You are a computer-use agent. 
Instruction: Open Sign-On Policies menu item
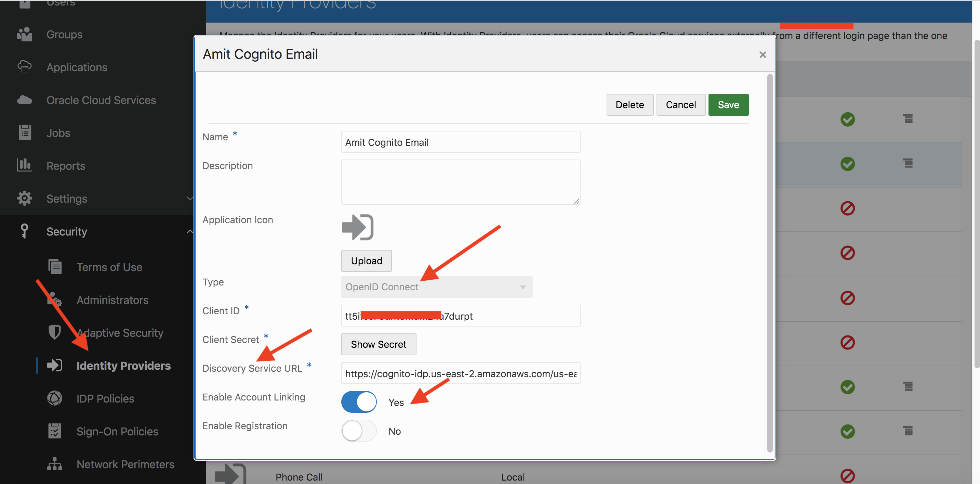[x=117, y=431]
